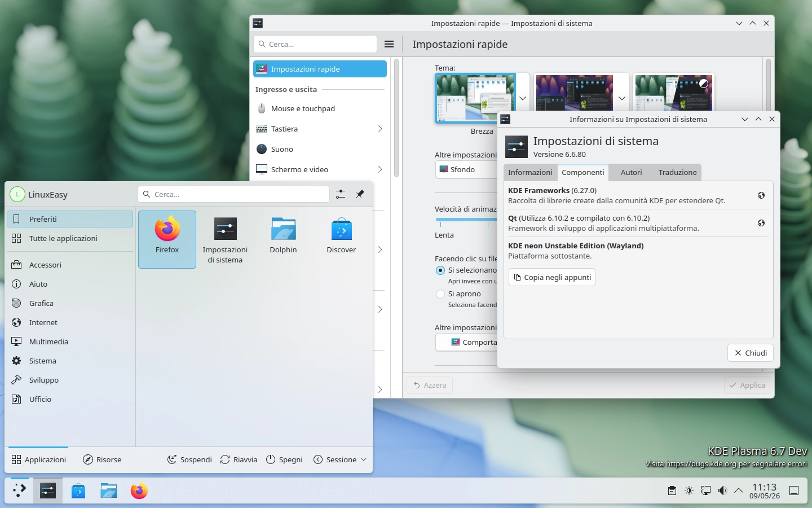The image size is (812, 508).
Task: Open Mouse e touchpad settings
Action: tap(320, 108)
